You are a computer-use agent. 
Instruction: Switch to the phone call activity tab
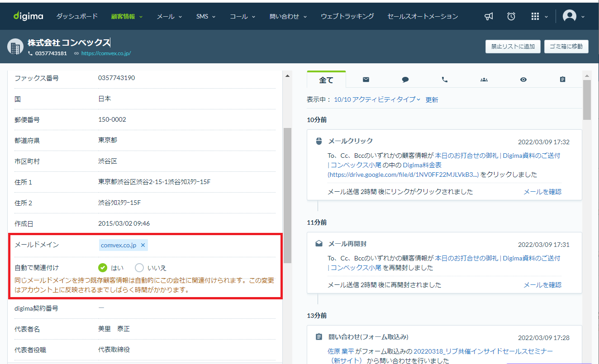[445, 80]
